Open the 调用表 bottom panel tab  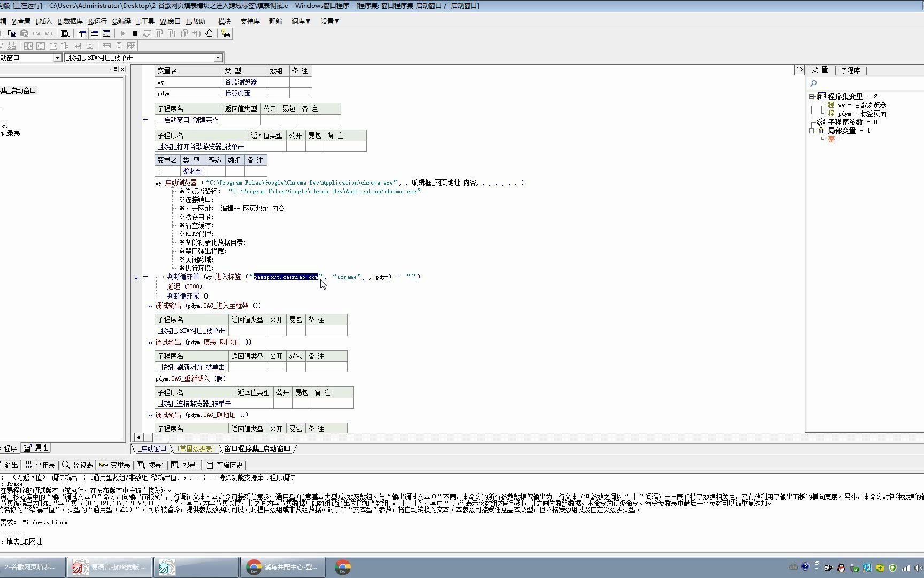tap(40, 465)
